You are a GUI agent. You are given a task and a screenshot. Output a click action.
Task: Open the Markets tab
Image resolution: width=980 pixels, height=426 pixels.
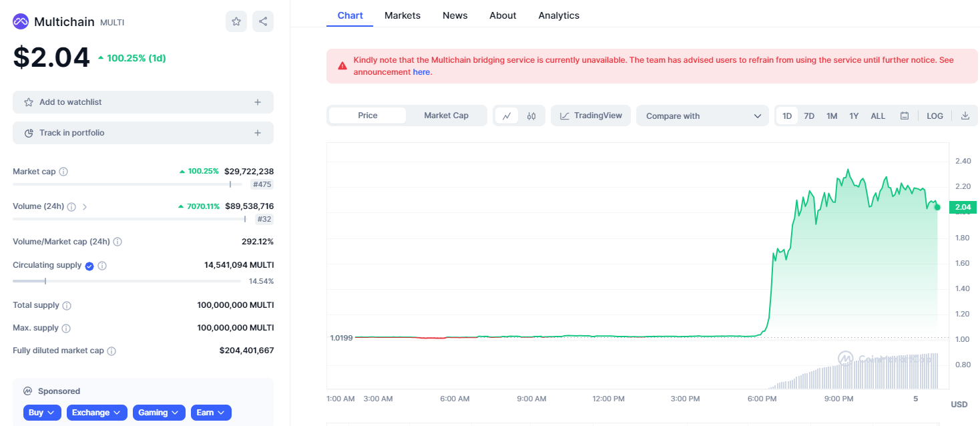click(x=403, y=15)
